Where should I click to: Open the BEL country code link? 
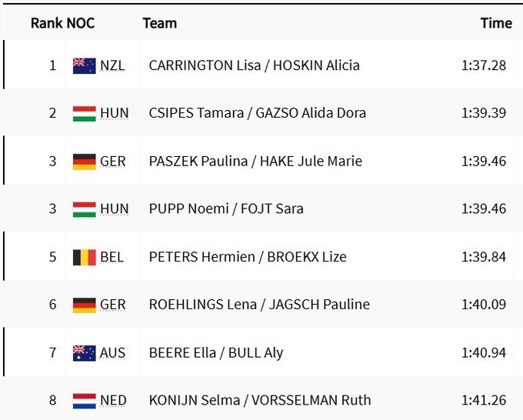(x=112, y=257)
